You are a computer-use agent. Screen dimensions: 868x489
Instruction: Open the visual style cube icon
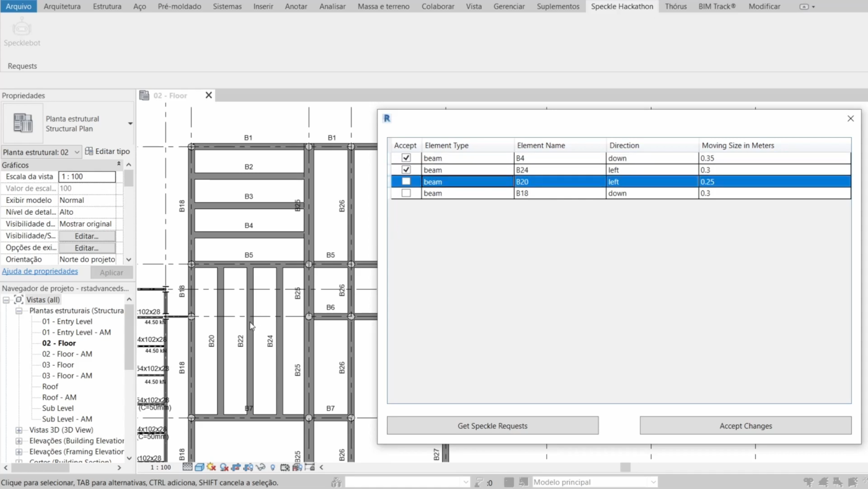pos(200,467)
